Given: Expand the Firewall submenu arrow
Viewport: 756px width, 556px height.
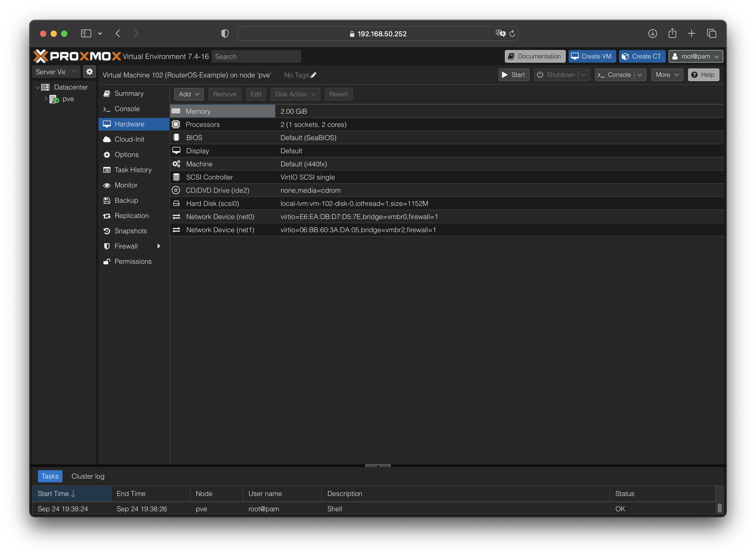Looking at the screenshot, I should (x=158, y=246).
